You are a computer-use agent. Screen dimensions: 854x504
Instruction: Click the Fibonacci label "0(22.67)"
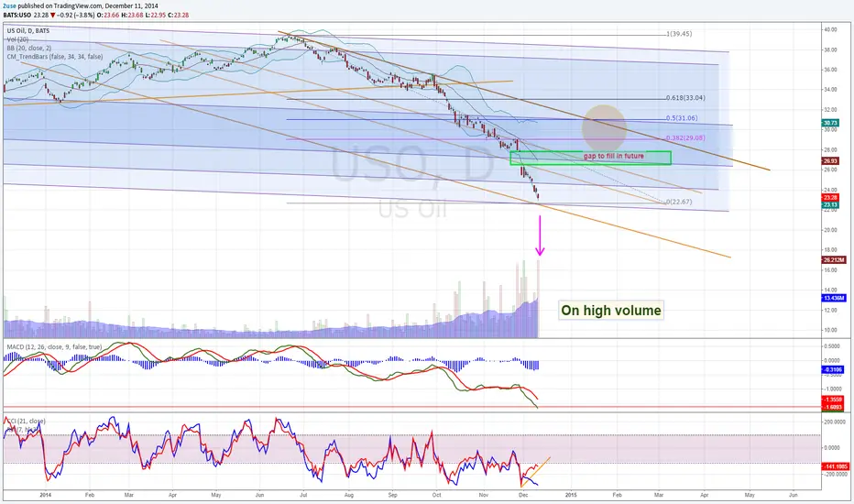click(679, 202)
